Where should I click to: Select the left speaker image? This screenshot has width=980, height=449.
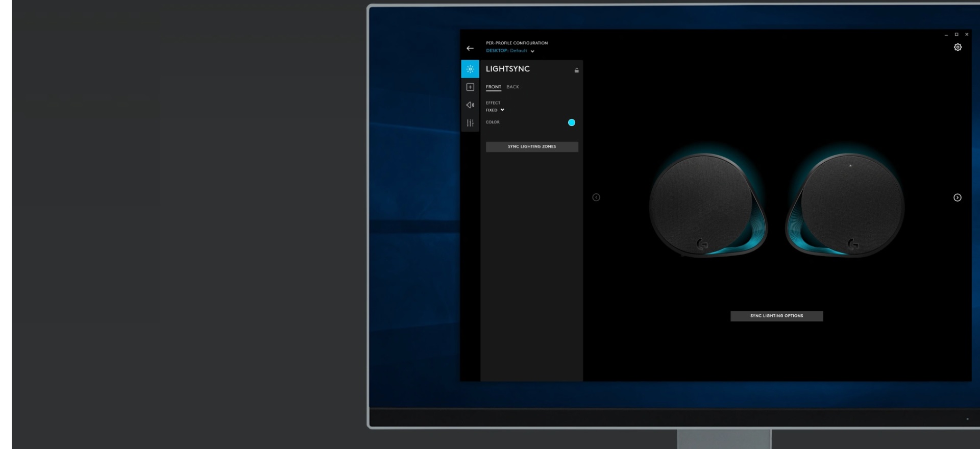[708, 206]
